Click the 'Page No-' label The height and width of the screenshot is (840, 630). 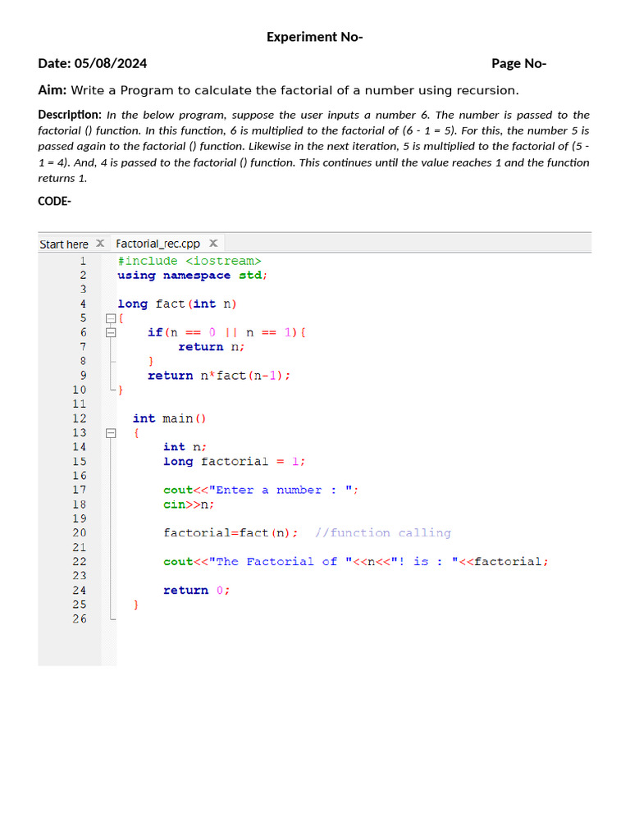click(519, 64)
